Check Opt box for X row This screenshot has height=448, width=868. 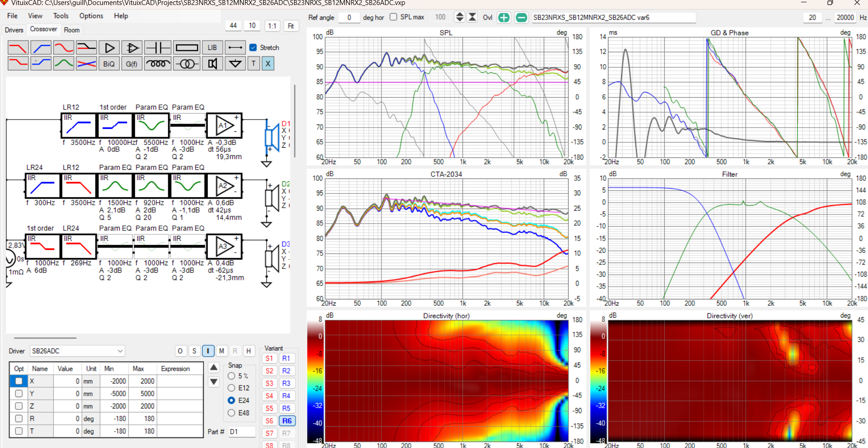(19, 381)
